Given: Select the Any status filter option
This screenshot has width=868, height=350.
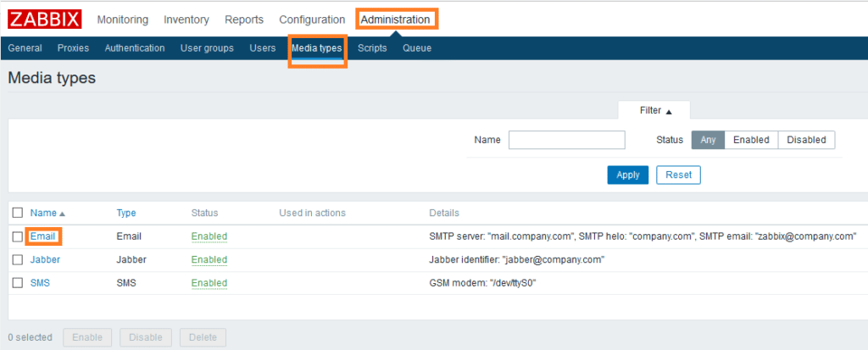Looking at the screenshot, I should [x=708, y=140].
